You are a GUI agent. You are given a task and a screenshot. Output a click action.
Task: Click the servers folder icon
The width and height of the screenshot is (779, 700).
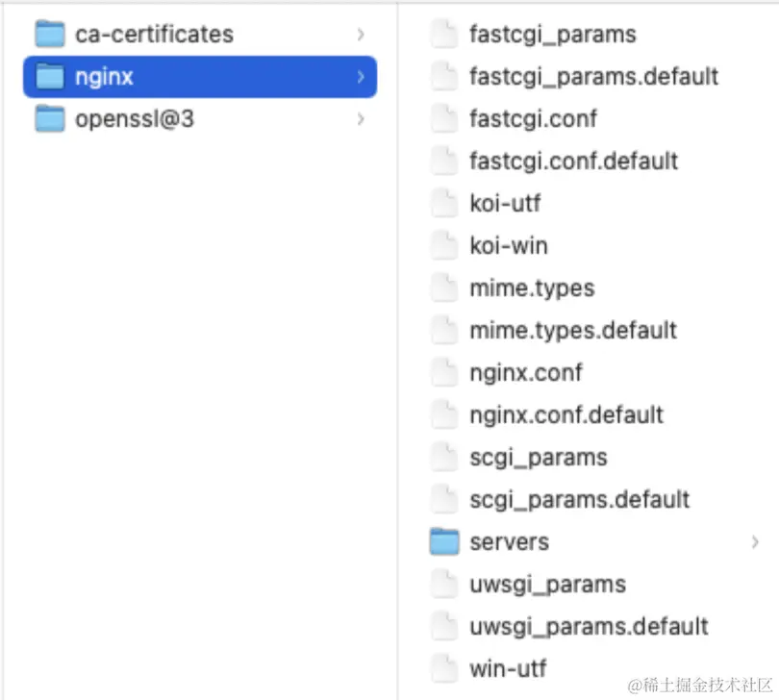pos(444,541)
